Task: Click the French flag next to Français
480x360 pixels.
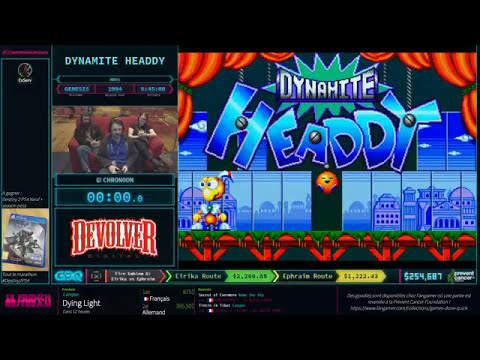Action: (146, 299)
